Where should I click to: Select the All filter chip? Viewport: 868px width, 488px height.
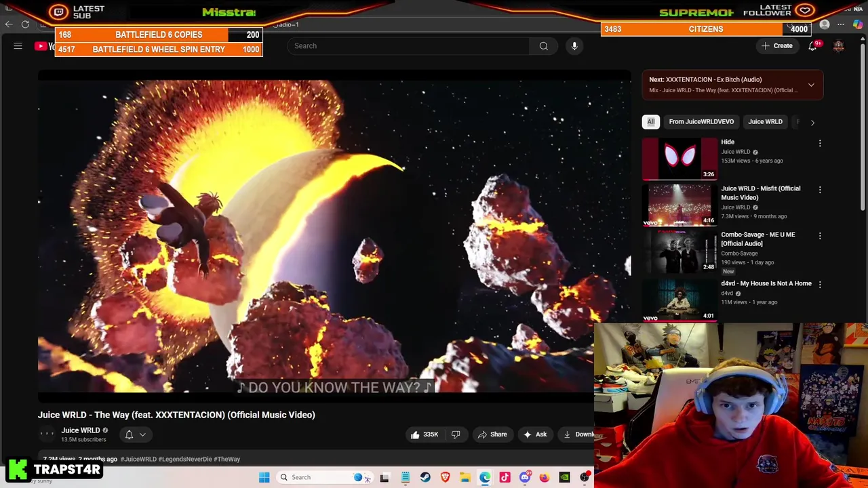pyautogui.click(x=650, y=122)
